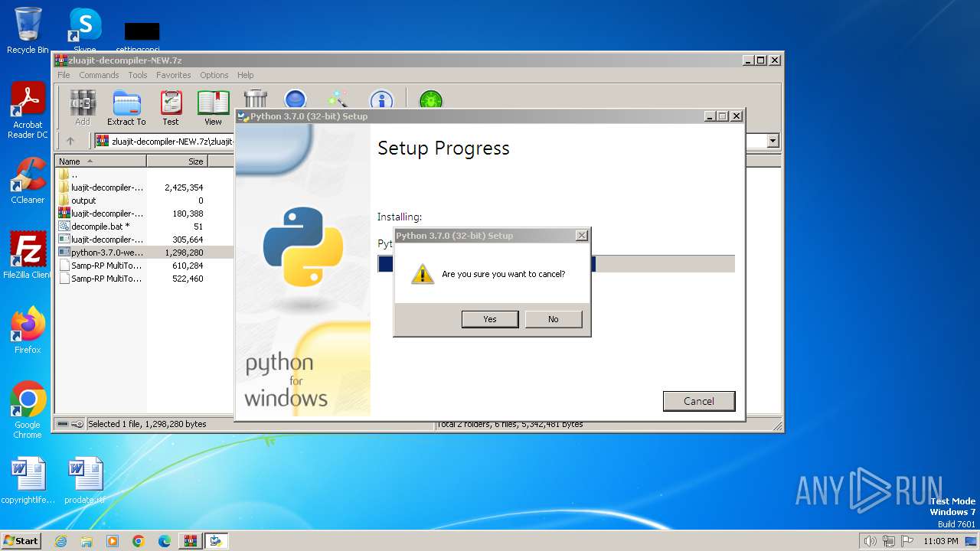Open the copyrightlife... Word document icon
980x551 pixels.
point(28,481)
